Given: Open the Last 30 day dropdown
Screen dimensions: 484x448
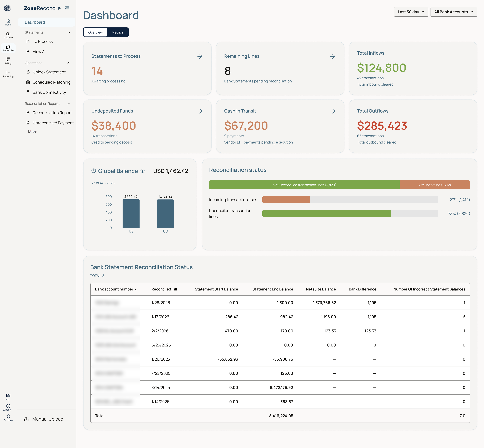Looking at the screenshot, I should [x=411, y=12].
